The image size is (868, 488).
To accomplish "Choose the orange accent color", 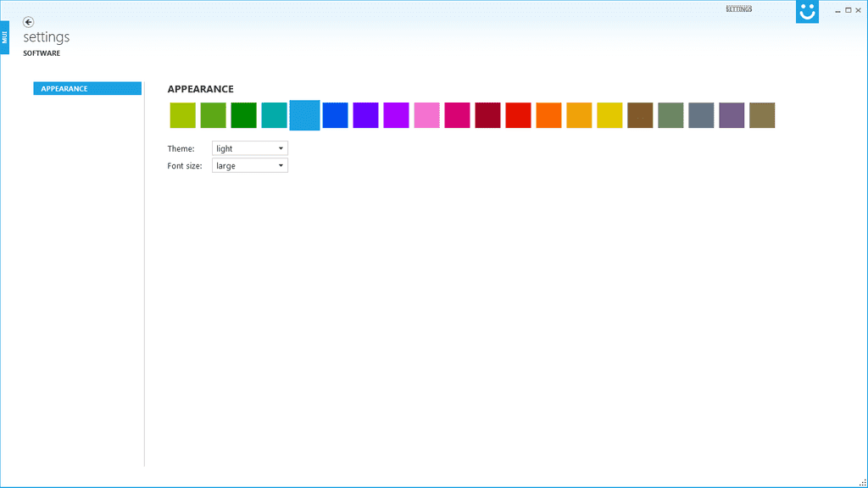I will (x=548, y=115).
